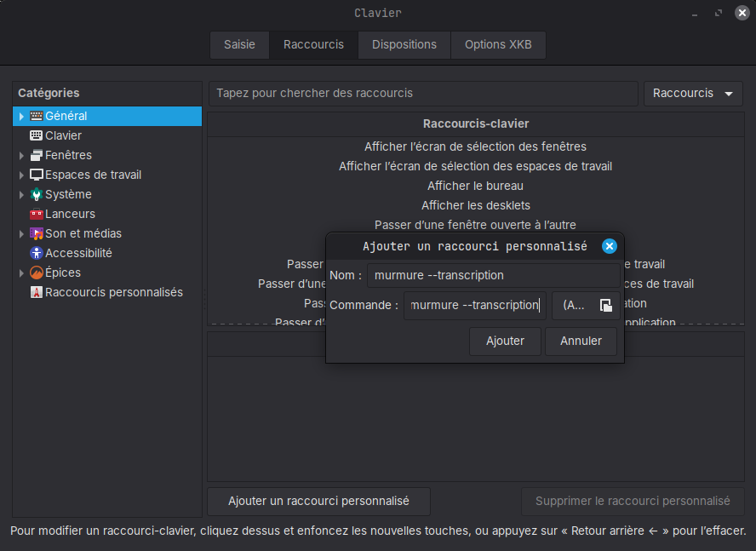Click the file browse icon beside Commande

(605, 305)
